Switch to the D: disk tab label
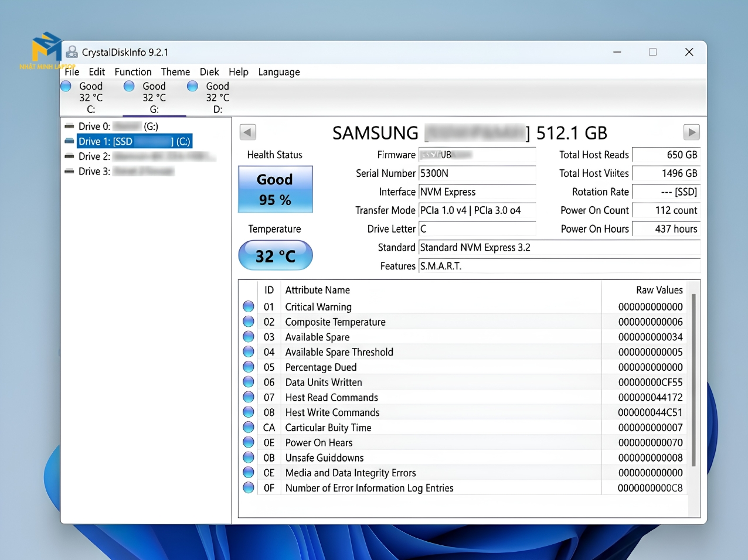Screen dimensions: 748x560 pos(217,110)
